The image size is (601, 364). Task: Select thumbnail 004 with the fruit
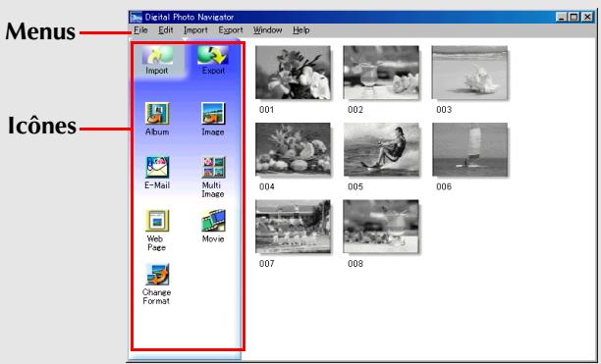(x=294, y=150)
